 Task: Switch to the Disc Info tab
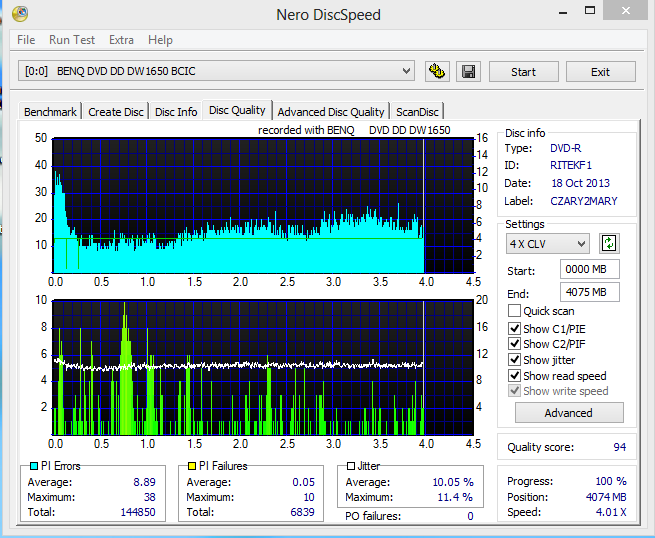tap(176, 112)
